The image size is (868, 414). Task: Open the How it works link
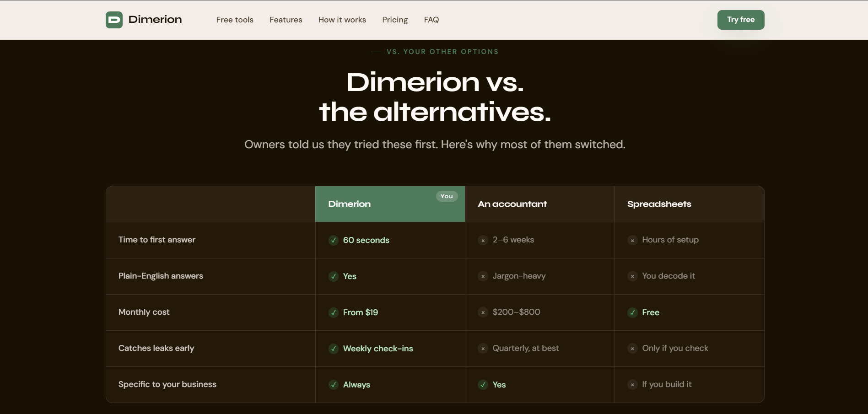342,20
